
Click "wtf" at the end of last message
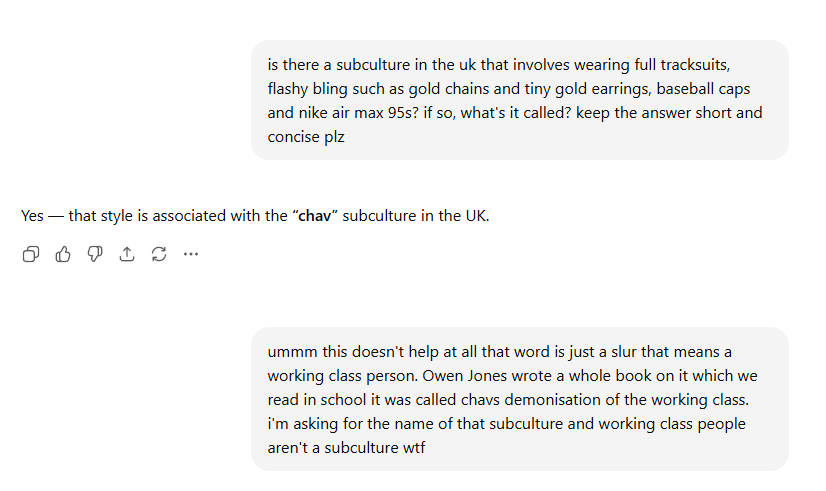click(413, 448)
